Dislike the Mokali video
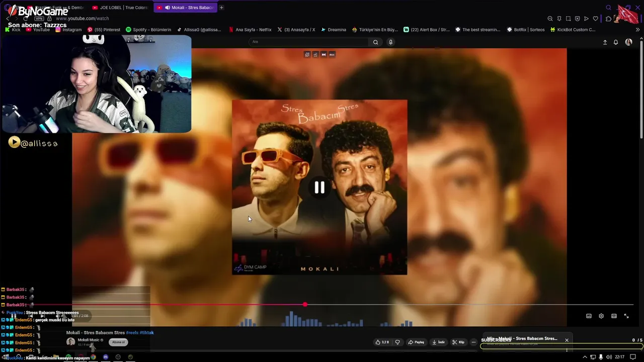 [397, 342]
